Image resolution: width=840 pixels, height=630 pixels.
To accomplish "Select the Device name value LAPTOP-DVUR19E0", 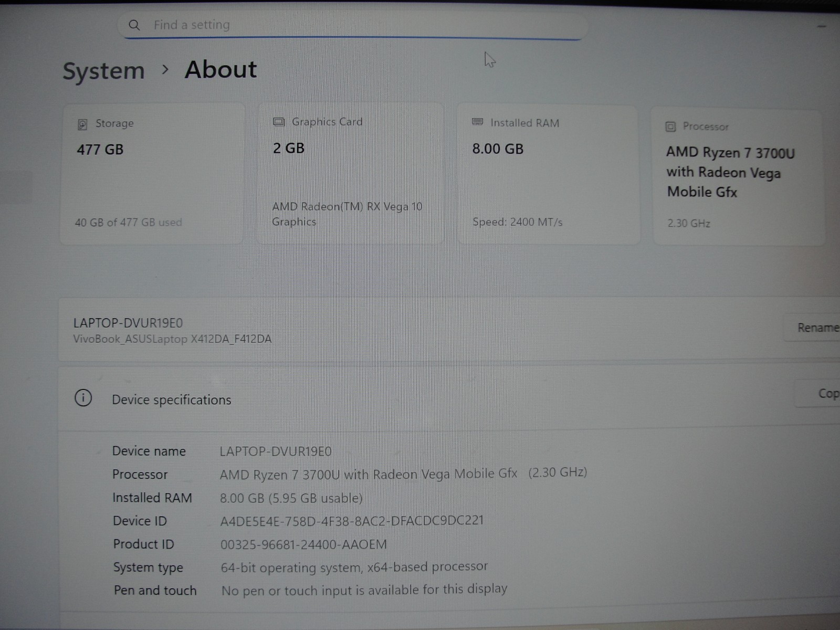I will tap(276, 451).
